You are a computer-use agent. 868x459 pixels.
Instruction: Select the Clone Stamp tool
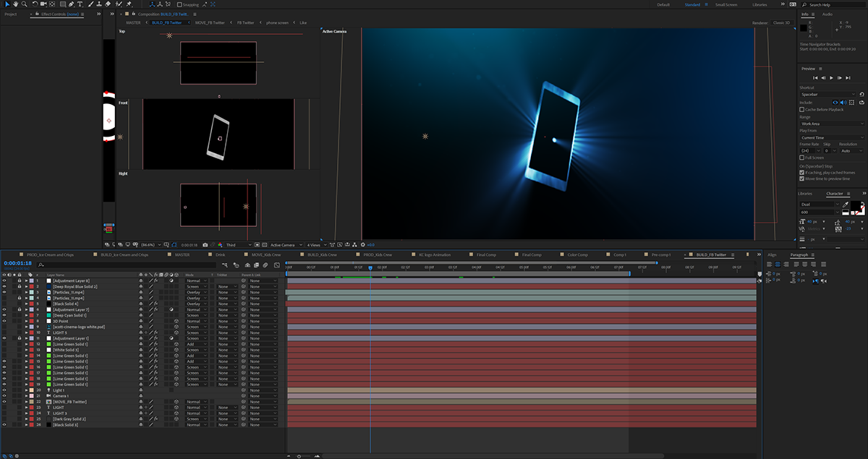click(99, 4)
